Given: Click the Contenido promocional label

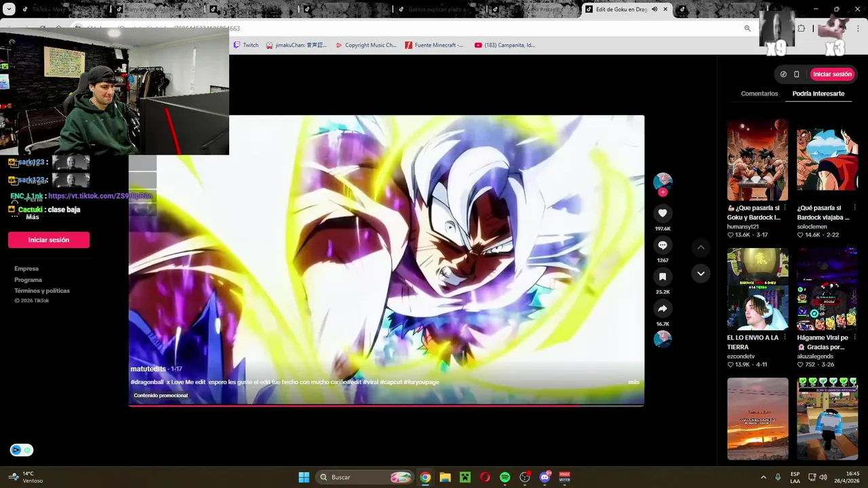Looking at the screenshot, I should 161,395.
